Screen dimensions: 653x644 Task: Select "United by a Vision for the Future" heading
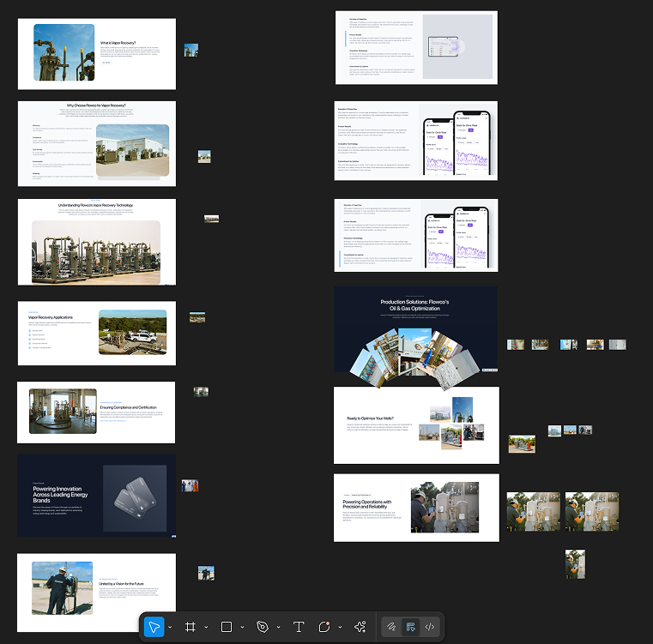coord(121,584)
